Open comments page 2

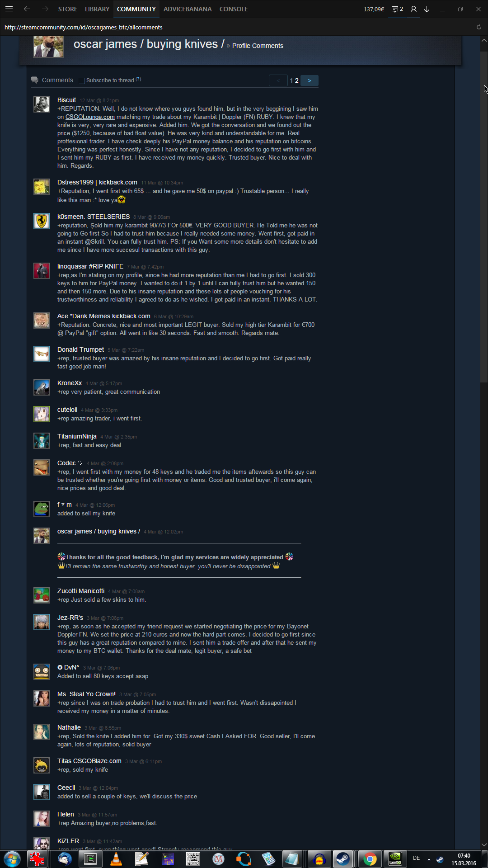(297, 80)
